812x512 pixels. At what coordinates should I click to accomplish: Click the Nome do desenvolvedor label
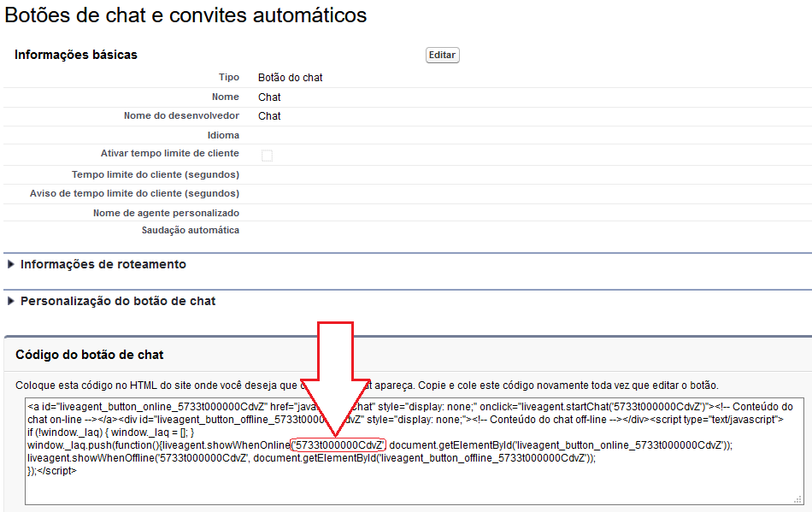[x=182, y=115]
